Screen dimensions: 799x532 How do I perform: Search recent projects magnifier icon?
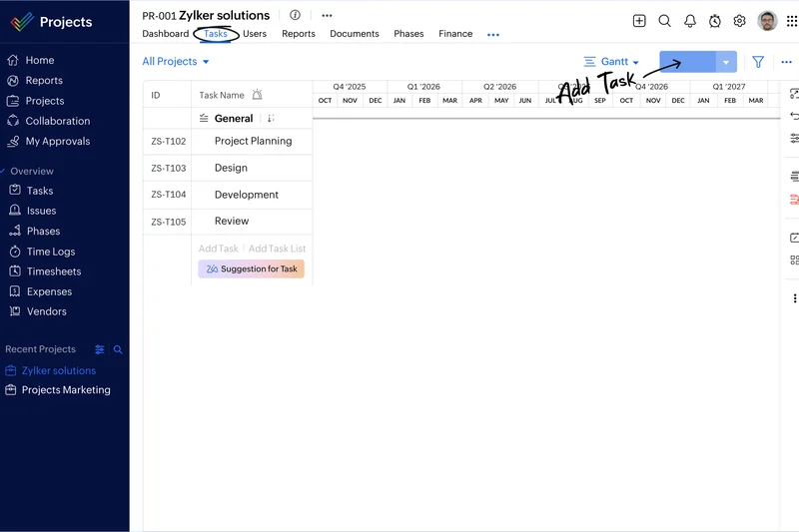click(x=118, y=349)
